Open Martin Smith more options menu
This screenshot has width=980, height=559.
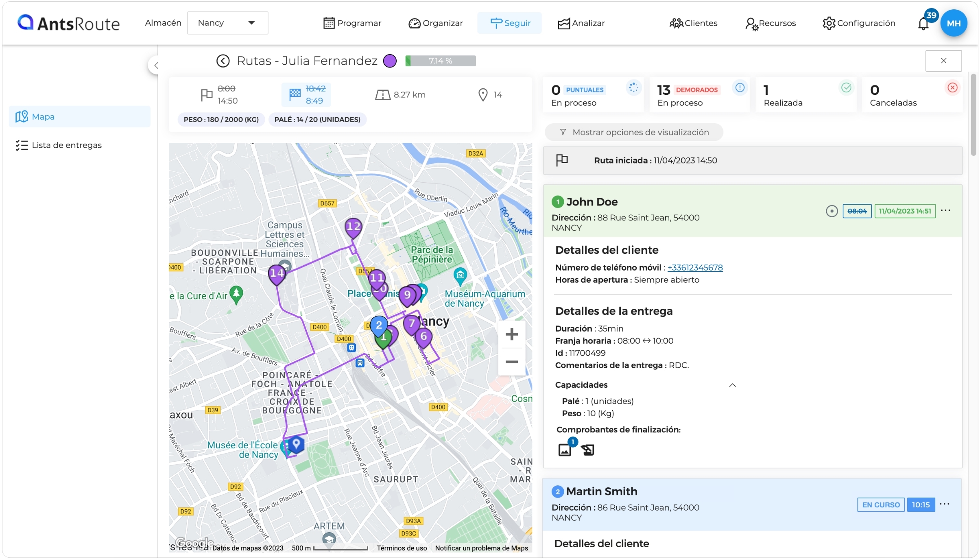click(x=945, y=504)
